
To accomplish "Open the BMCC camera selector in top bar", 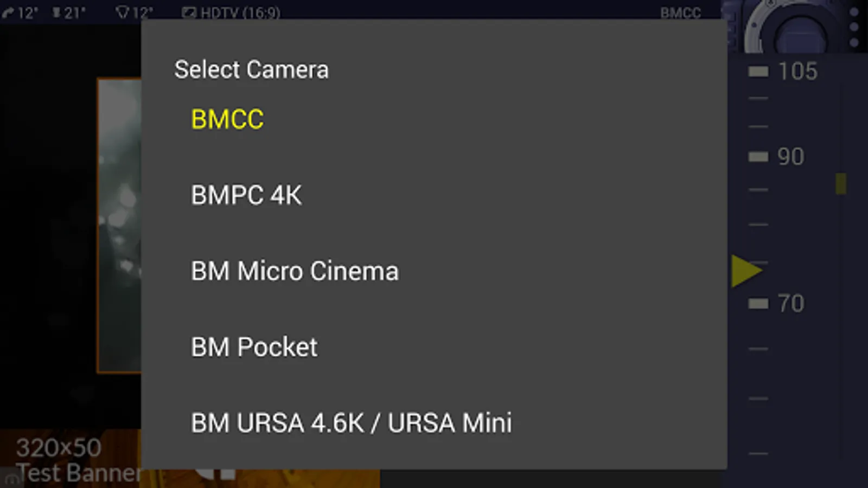I will (x=680, y=12).
